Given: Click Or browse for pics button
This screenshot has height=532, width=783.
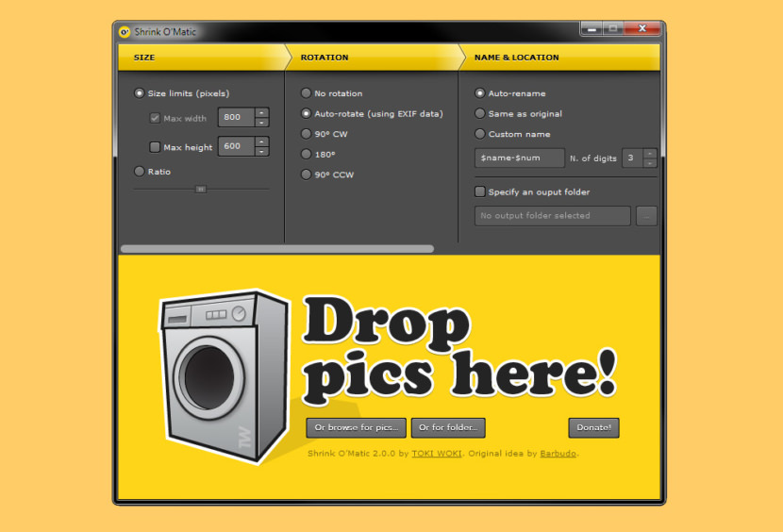Looking at the screenshot, I should (x=356, y=427).
